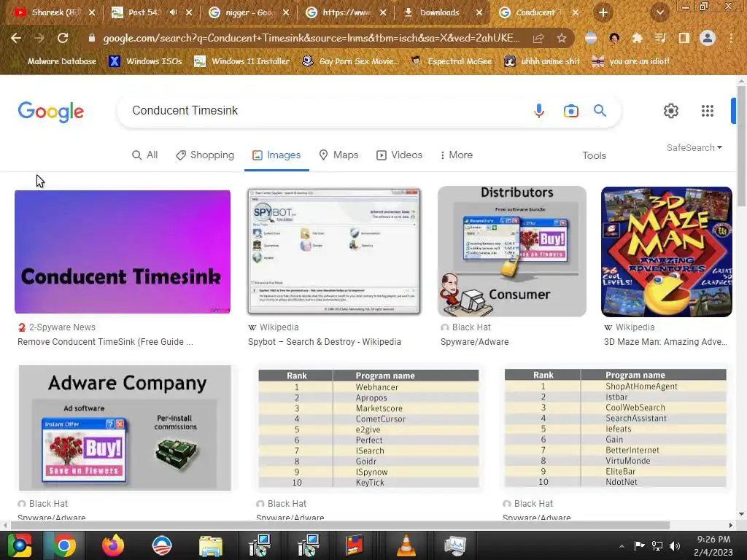Switch to the Shopping results tab
The image size is (747, 560).
(205, 155)
